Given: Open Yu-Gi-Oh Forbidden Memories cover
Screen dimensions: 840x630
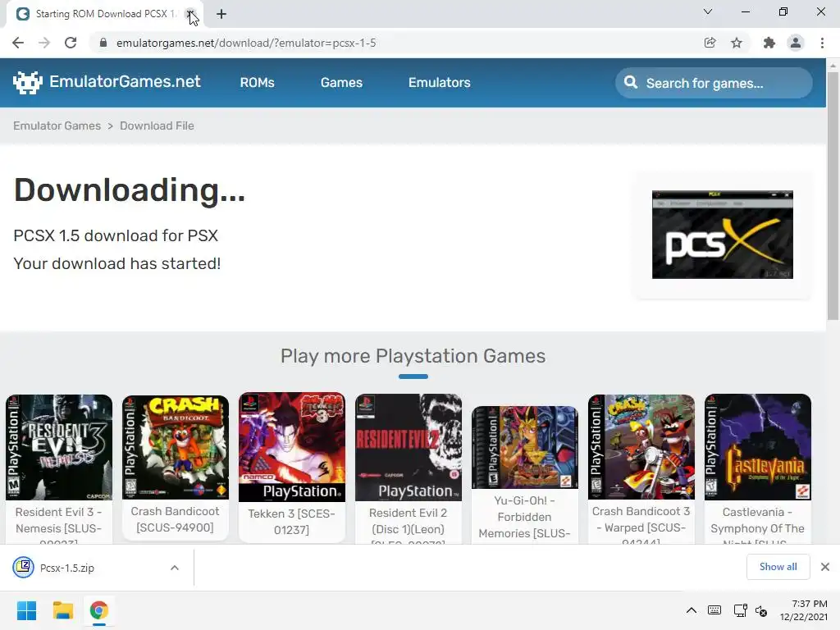Looking at the screenshot, I should (525, 447).
